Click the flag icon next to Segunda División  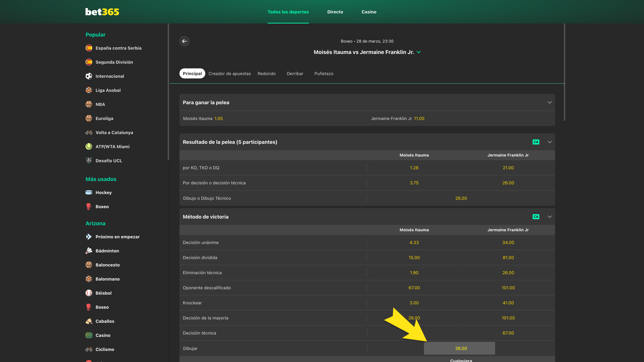pyautogui.click(x=89, y=62)
